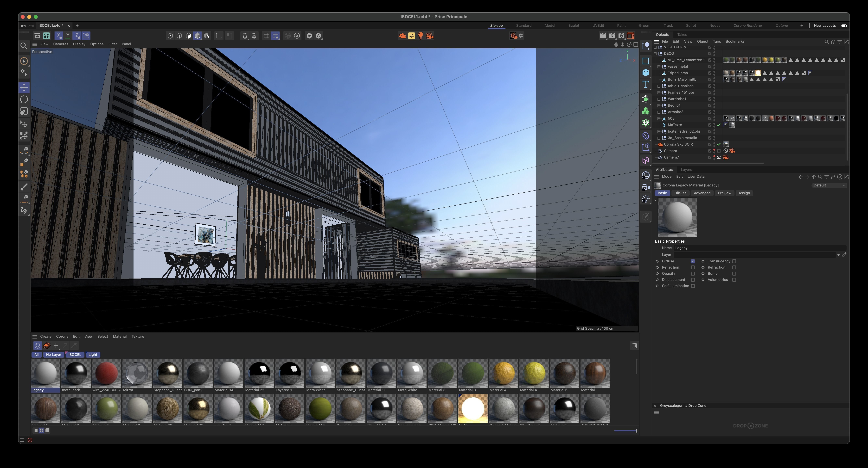Open the orange Corona material library book icon

47,345
